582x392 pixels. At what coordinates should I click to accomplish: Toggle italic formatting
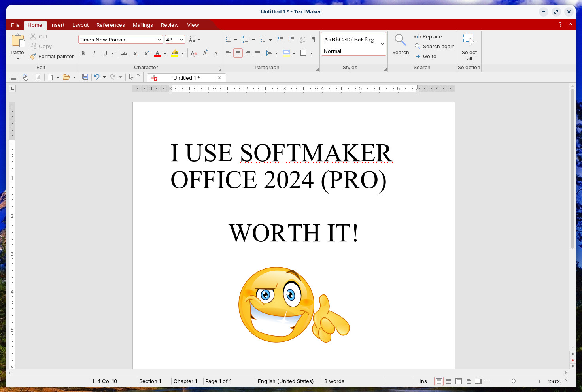pyautogui.click(x=94, y=53)
